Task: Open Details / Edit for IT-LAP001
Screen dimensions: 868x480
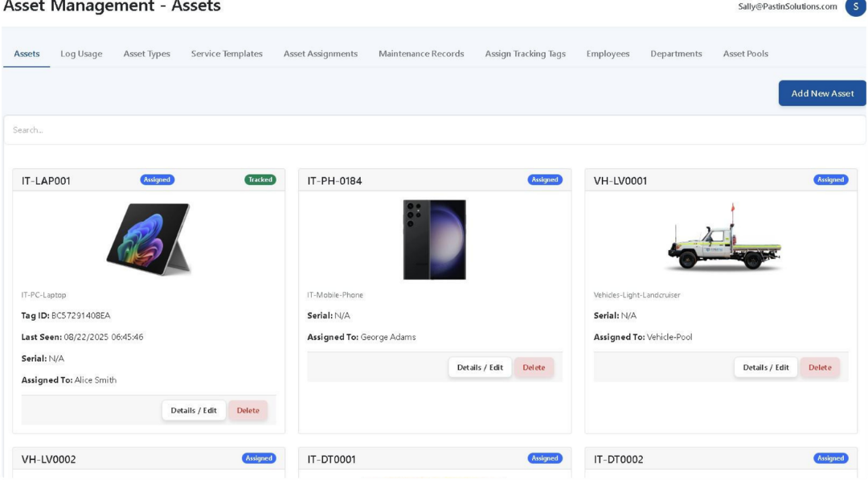Action: [x=193, y=410]
